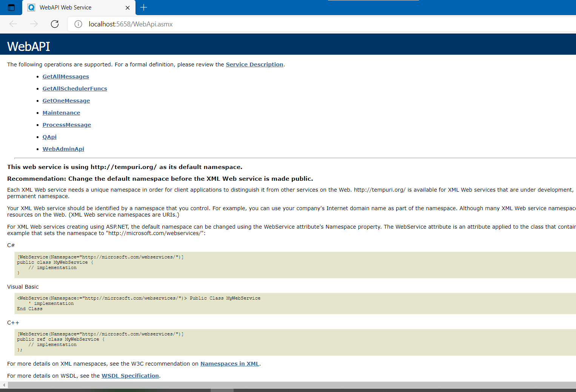Viewport: 576px width, 392px height.
Task: Open the QApi operation
Action: [x=49, y=137]
